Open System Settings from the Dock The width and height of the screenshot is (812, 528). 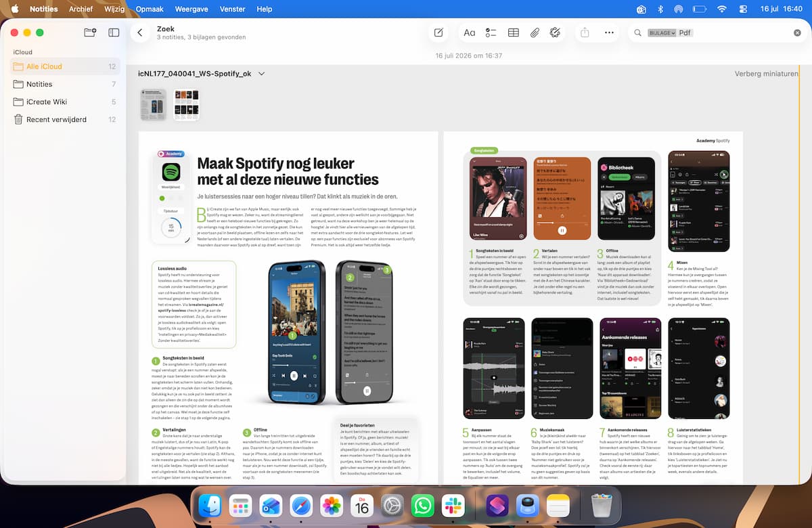click(x=392, y=506)
